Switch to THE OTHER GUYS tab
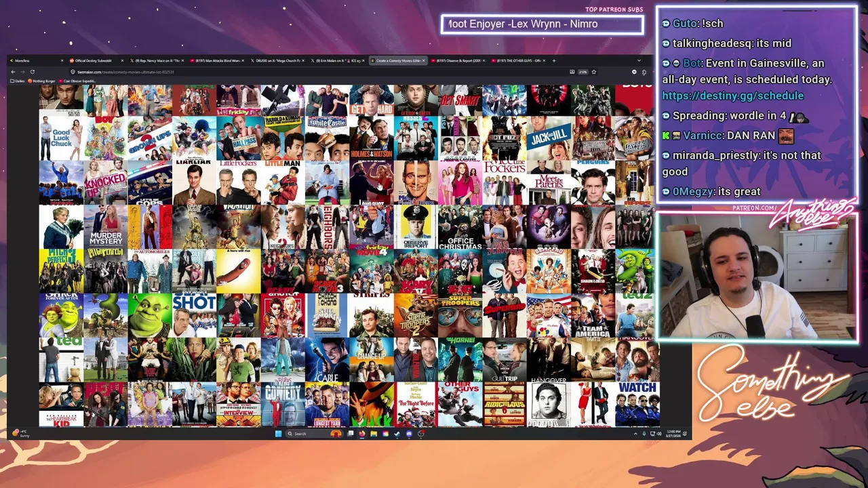 point(518,60)
